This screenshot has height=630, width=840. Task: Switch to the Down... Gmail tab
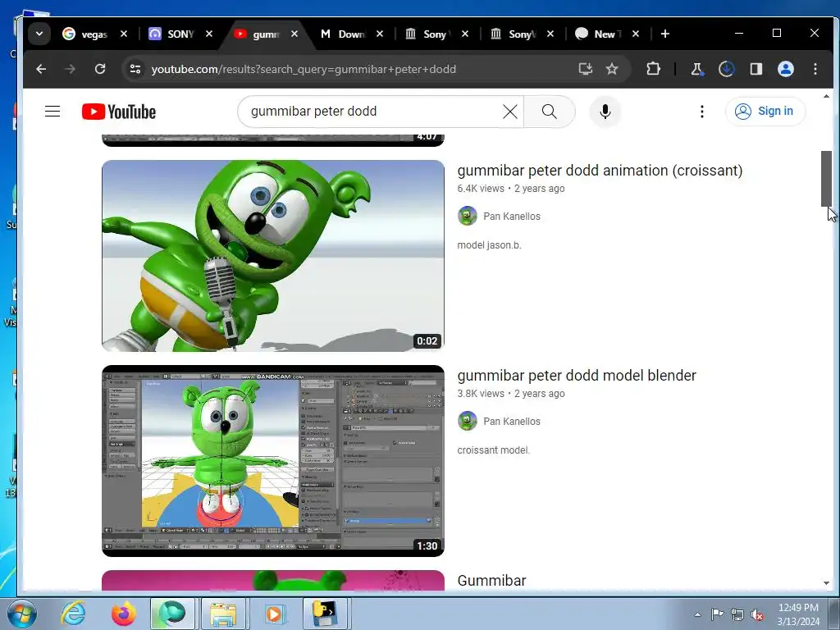(343, 34)
